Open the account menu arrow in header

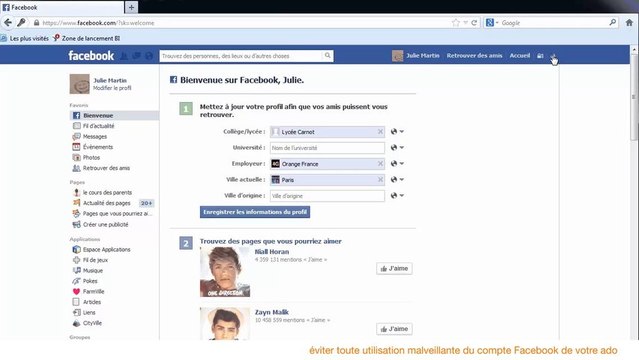tap(553, 56)
